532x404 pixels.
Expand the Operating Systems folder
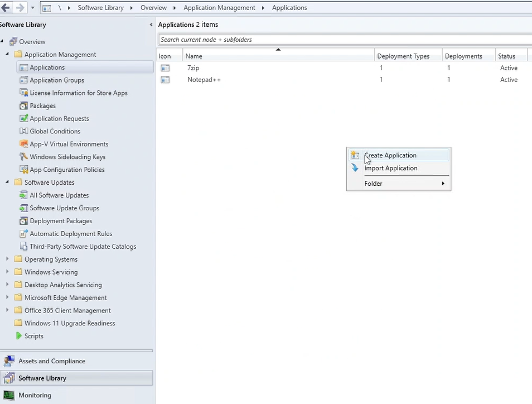coord(8,259)
